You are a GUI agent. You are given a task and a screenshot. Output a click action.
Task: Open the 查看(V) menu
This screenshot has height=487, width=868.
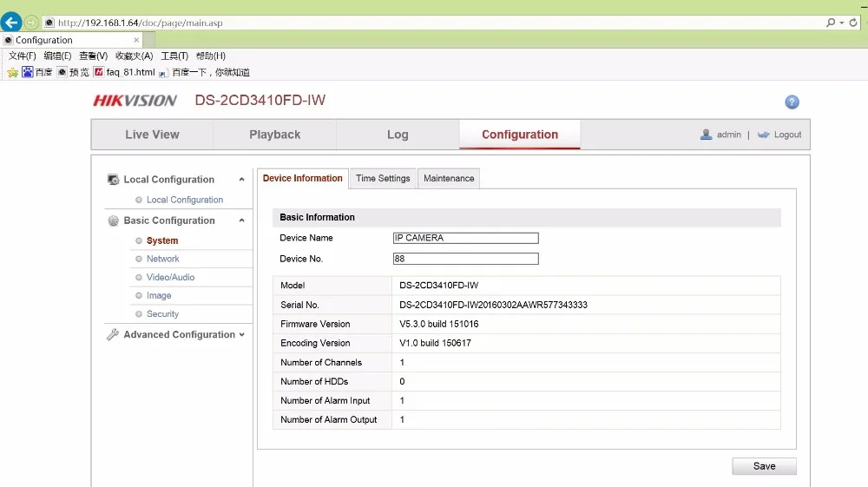click(x=93, y=56)
